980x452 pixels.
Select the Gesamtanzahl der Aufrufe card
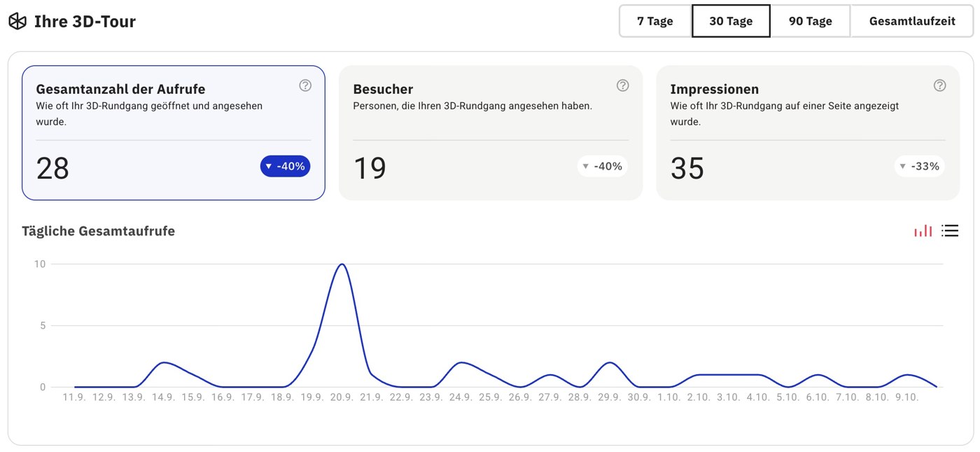pyautogui.click(x=174, y=133)
